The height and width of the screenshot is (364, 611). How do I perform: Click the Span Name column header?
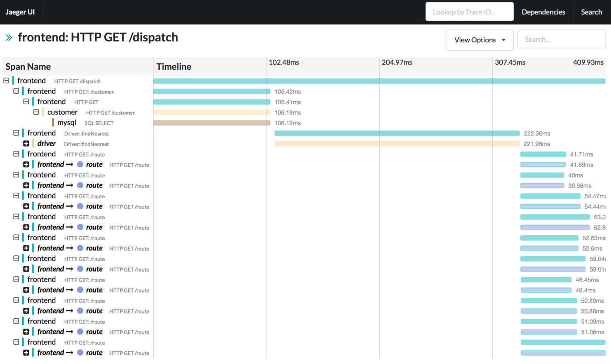[x=28, y=67]
